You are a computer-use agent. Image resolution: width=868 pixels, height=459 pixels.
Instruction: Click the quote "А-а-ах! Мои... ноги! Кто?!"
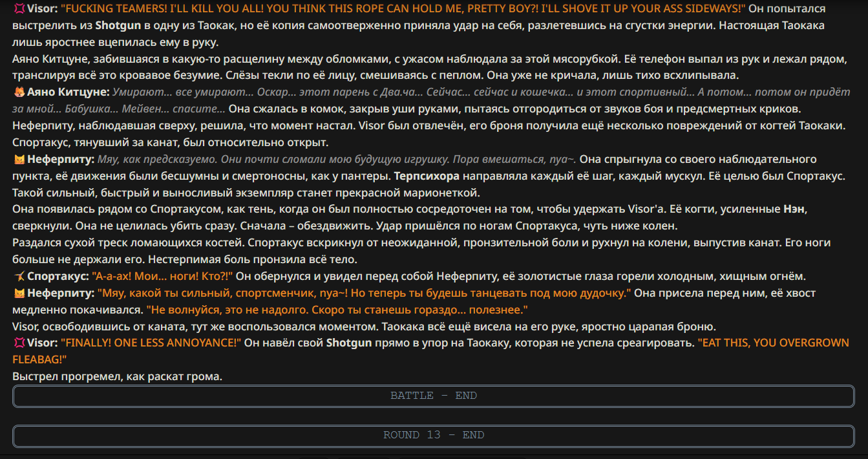click(162, 277)
